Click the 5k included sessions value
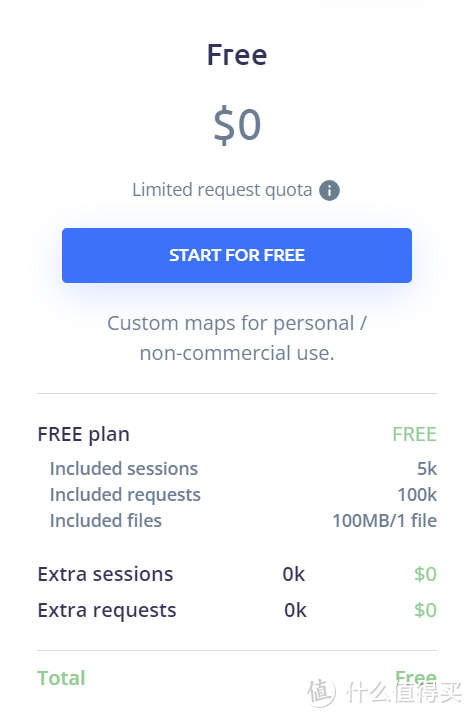473x718 pixels. pyautogui.click(x=427, y=468)
